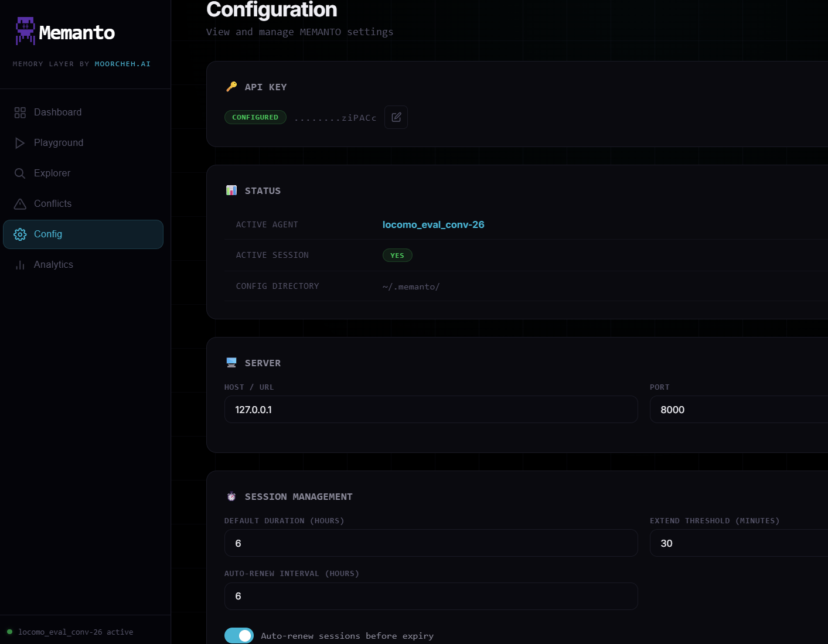
Task: Click the clock icon beside SESSION MANAGEMENT
Action: tap(231, 496)
